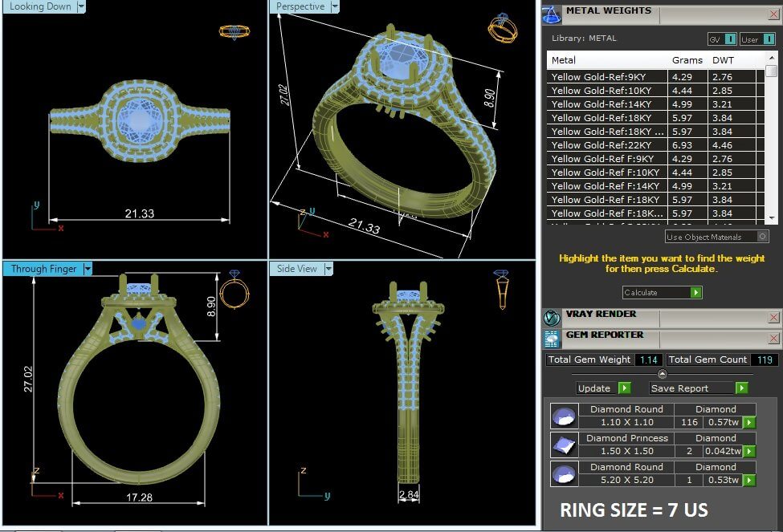Toggle the User library switch

tap(765, 39)
